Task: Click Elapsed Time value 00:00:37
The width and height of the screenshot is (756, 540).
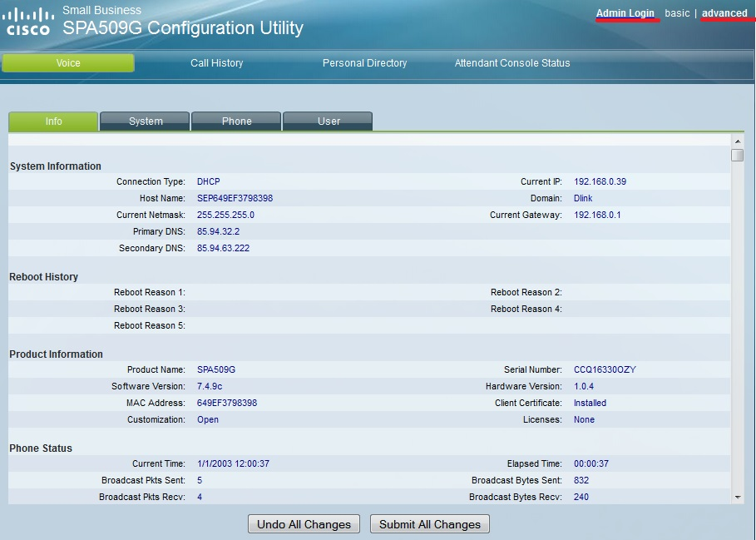Action: [591, 463]
